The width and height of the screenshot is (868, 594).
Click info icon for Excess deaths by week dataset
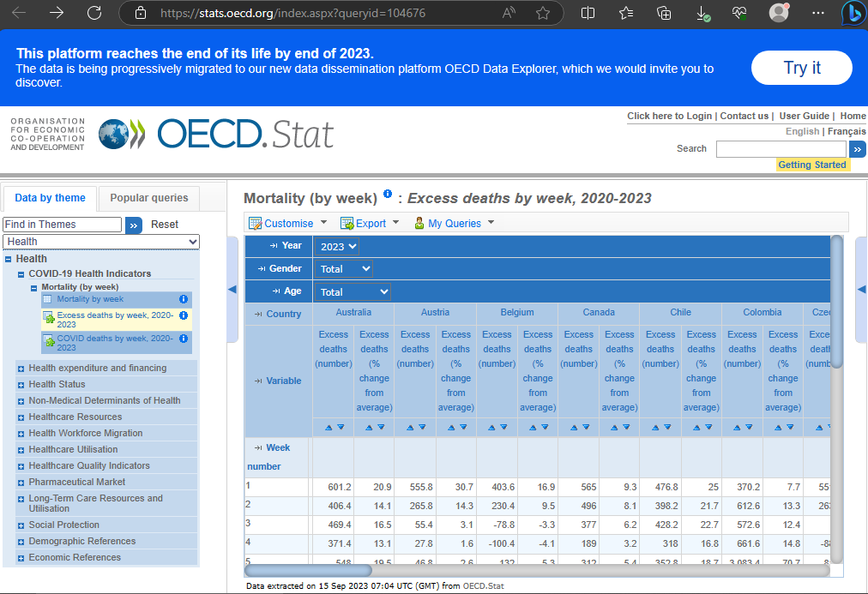[184, 315]
